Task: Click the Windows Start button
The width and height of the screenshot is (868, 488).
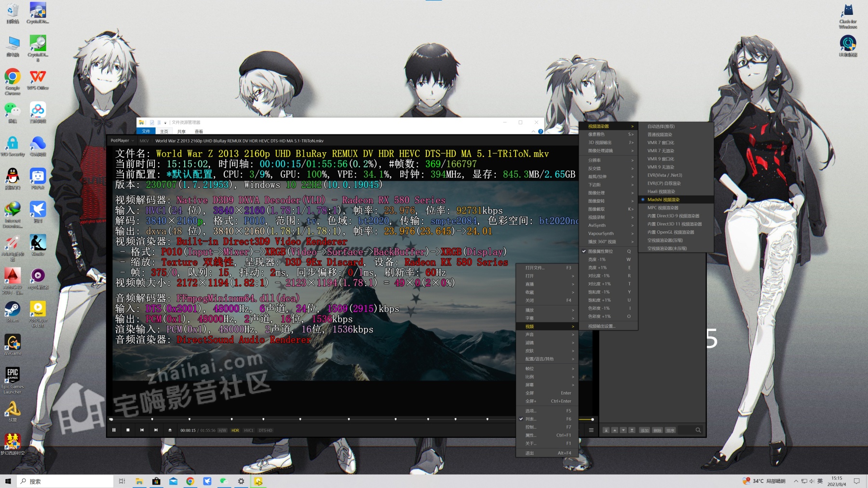Action: [x=8, y=481]
